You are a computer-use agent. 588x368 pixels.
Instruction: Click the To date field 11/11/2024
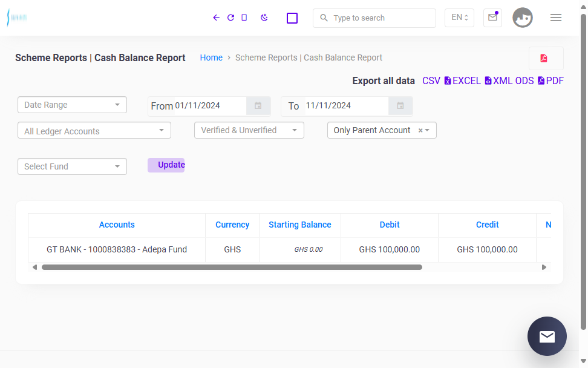(x=347, y=106)
